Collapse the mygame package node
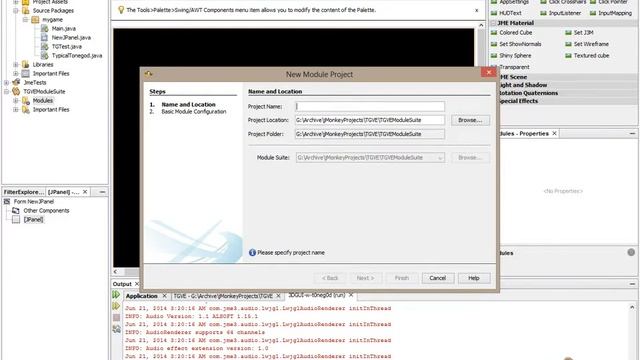Viewport: 640px width, 360px height. click(x=25, y=20)
